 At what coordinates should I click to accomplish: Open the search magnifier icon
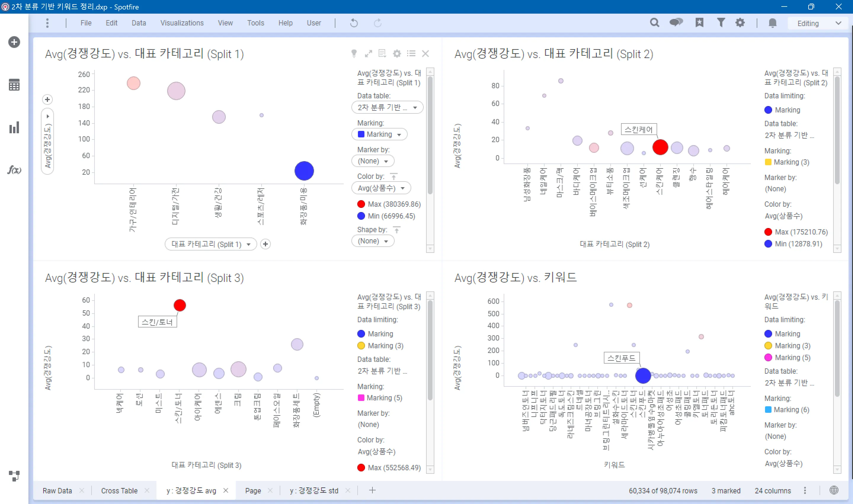[x=654, y=23]
